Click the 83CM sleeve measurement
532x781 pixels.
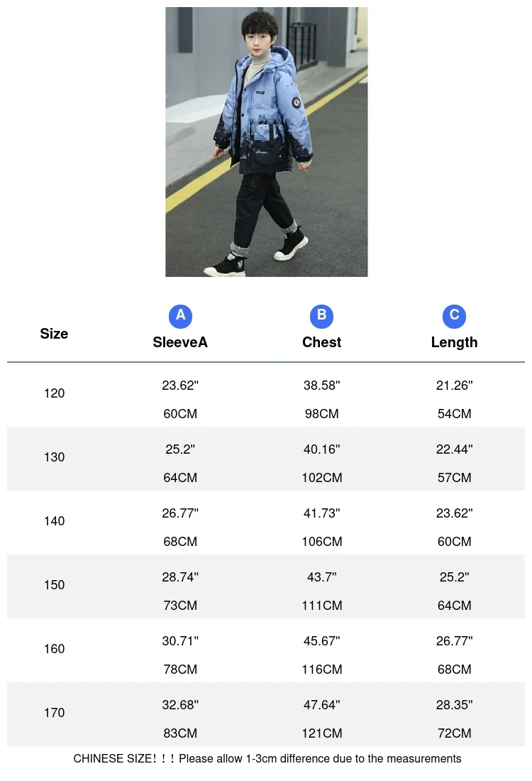[180, 733]
